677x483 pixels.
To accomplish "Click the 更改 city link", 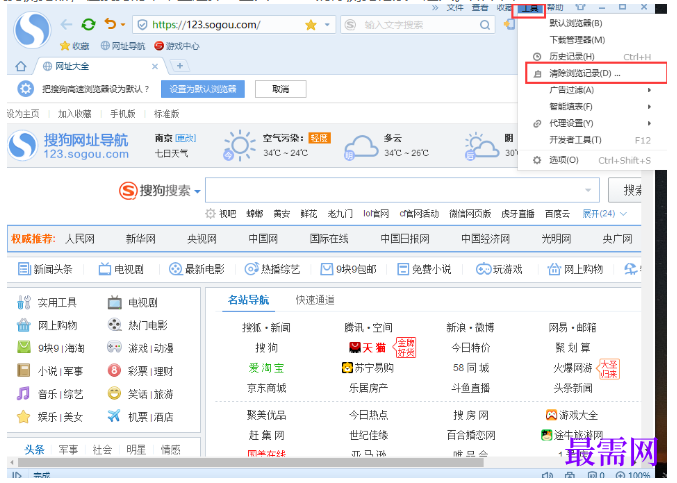I will pyautogui.click(x=186, y=138).
